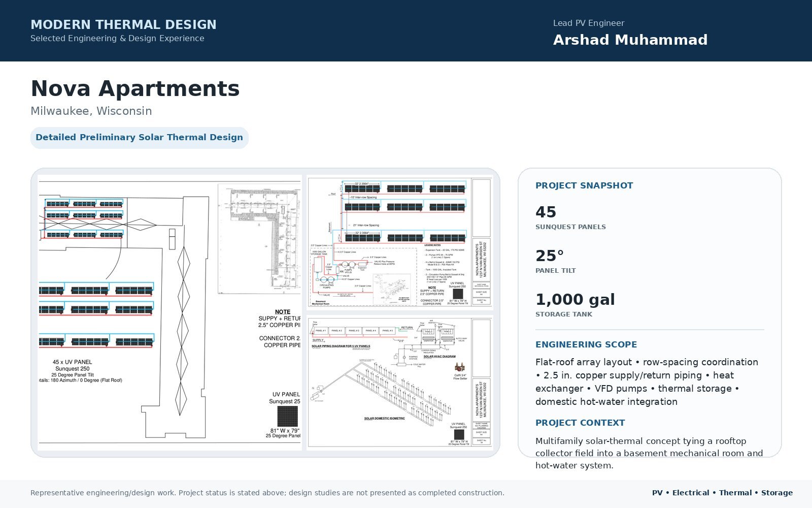Screen dimensions: 812x508
Task: Select the Nova Apartments project title
Action: (x=135, y=88)
